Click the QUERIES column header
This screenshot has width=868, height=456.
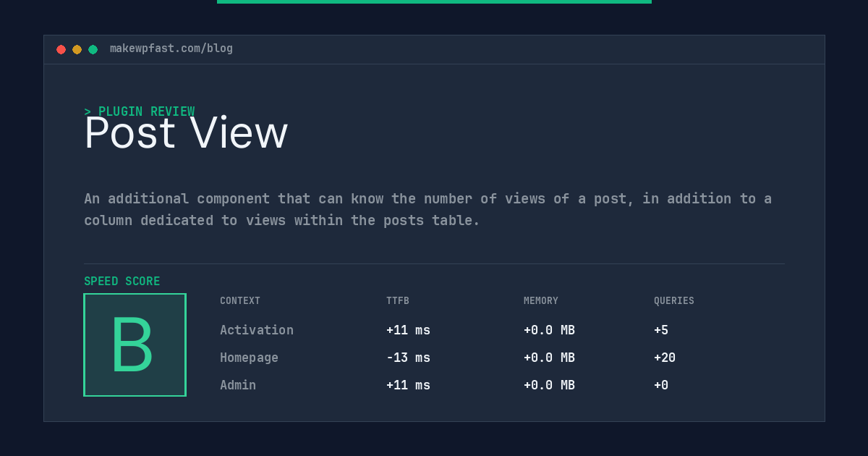click(674, 300)
